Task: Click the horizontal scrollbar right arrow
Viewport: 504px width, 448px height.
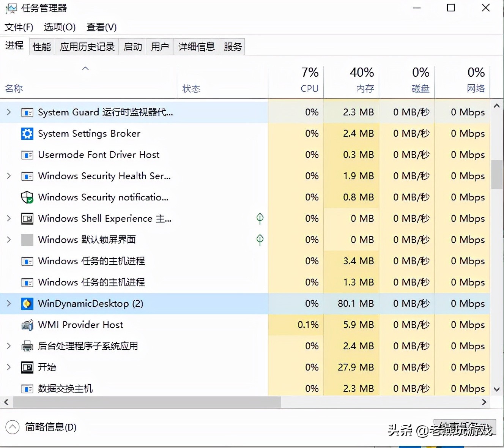Action: [484, 402]
